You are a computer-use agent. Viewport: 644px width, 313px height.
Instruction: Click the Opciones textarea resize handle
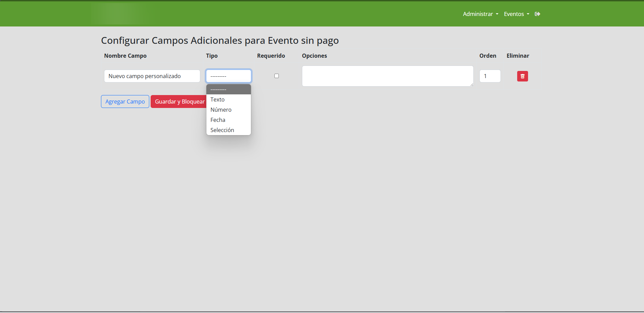(472, 85)
